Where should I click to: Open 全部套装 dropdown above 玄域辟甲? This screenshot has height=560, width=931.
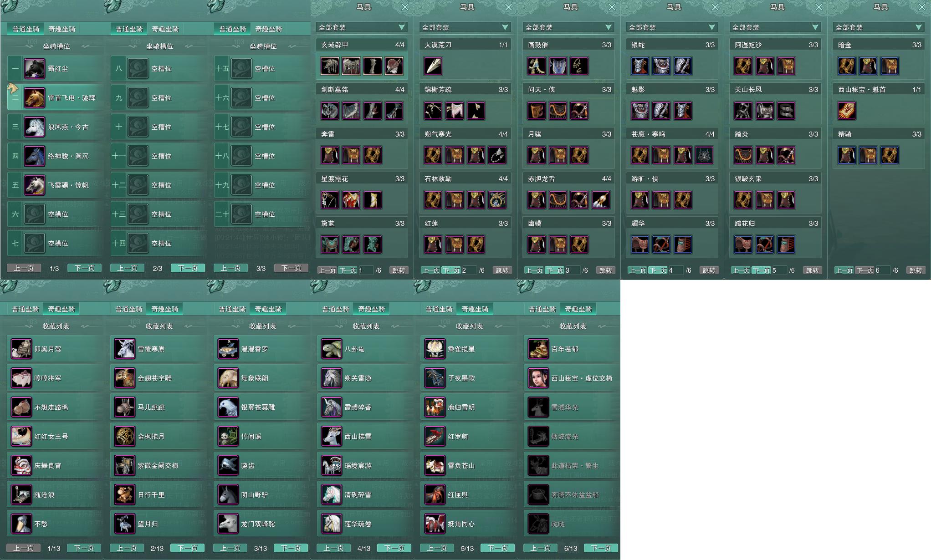pos(362,27)
